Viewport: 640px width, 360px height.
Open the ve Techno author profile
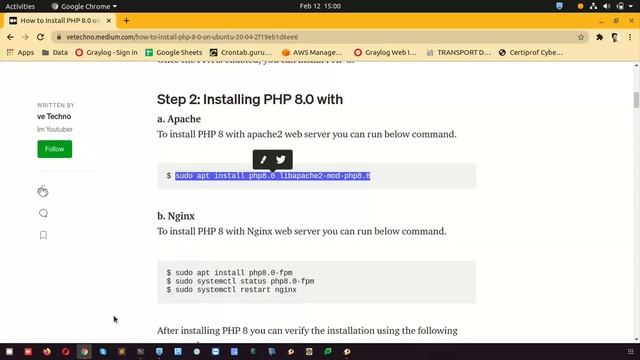pyautogui.click(x=54, y=116)
